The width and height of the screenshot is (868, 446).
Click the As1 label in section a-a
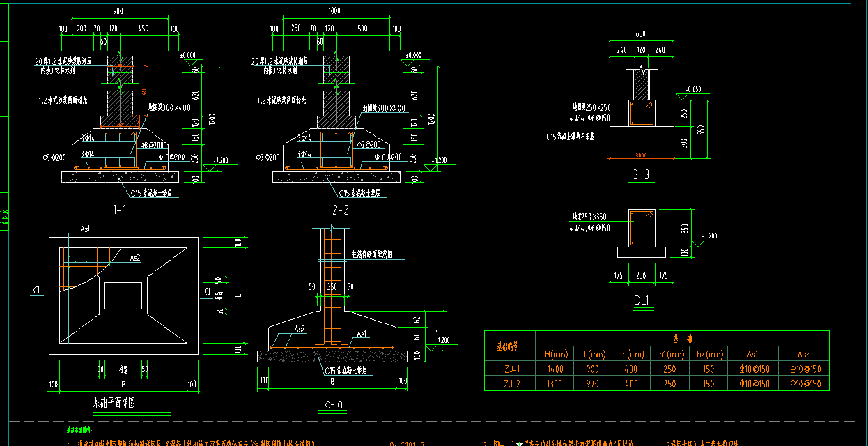pyautogui.click(x=362, y=334)
